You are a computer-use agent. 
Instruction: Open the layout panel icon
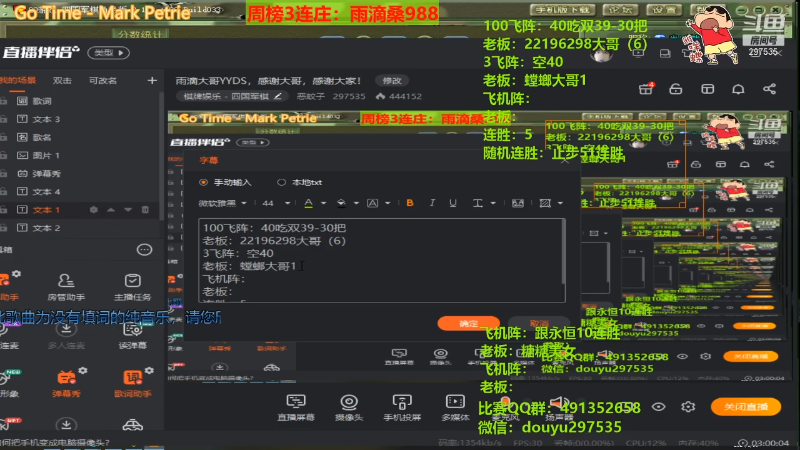point(708,89)
